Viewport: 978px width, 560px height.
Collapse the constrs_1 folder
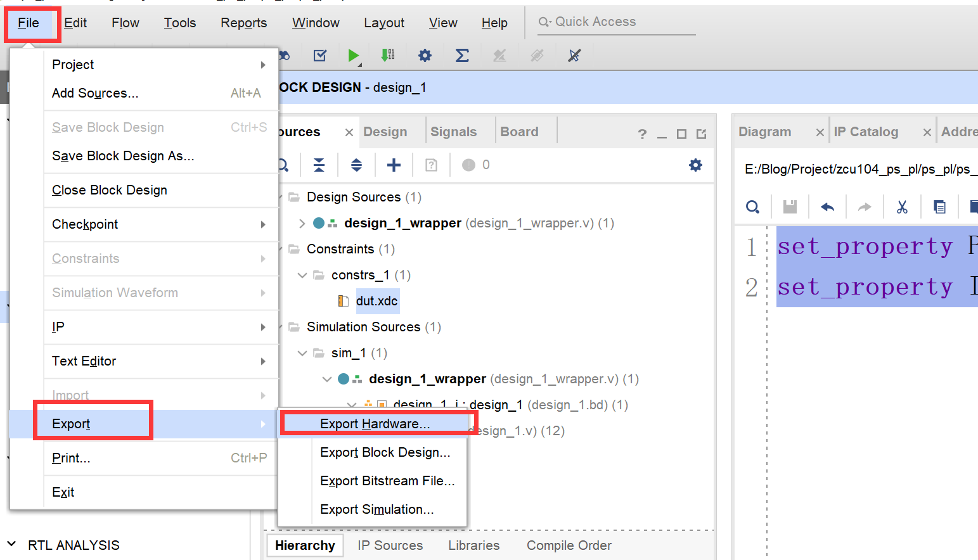pos(302,275)
